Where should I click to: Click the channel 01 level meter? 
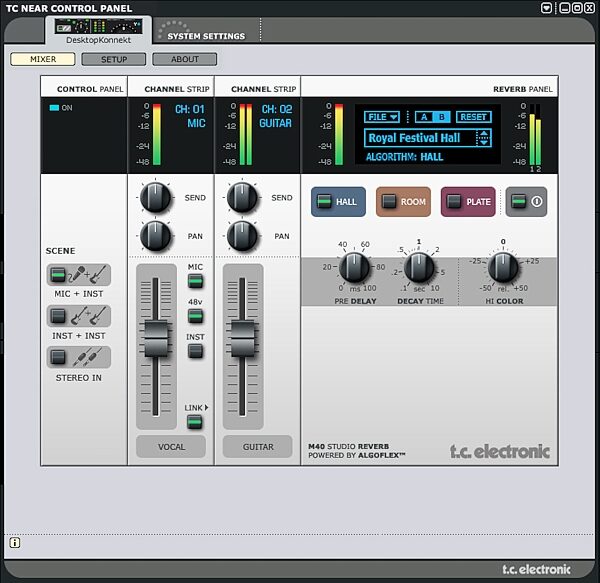pyautogui.click(x=157, y=134)
